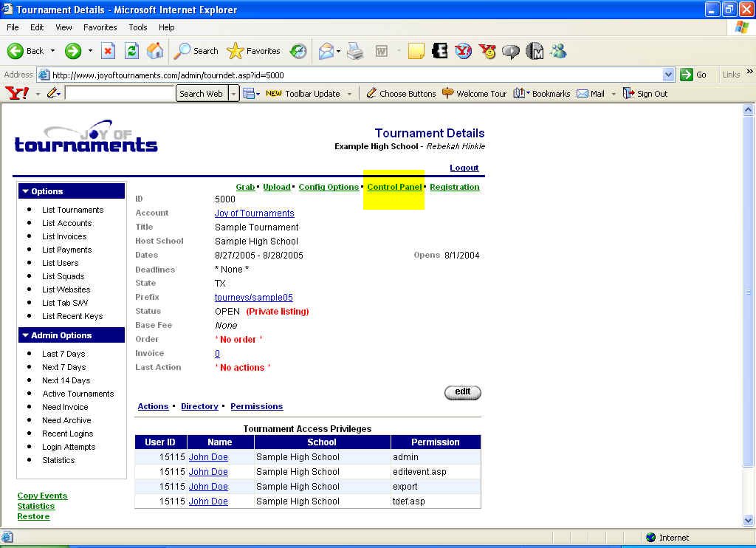Open the Tools menu
The height and width of the screenshot is (548, 756).
[138, 27]
